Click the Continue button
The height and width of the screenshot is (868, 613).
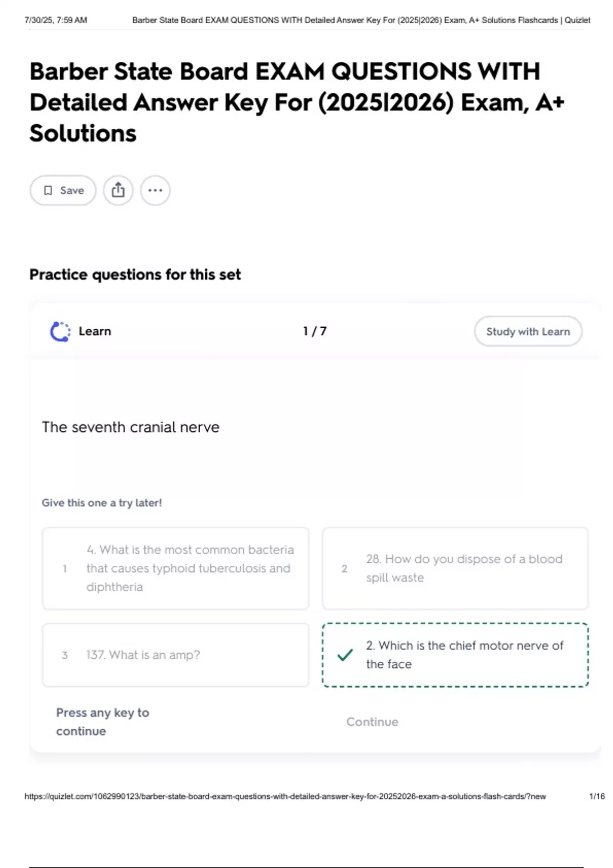click(372, 722)
